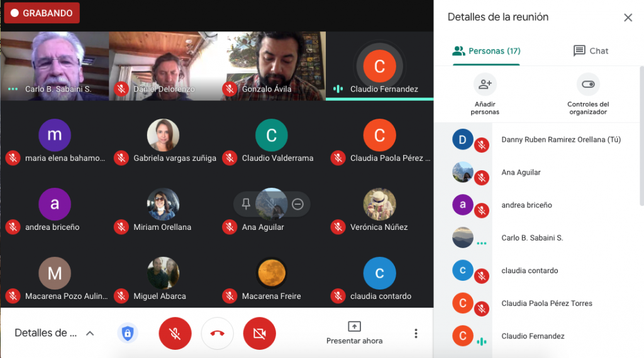Open Controles del organizador toggle icon
644x358 pixels.
pos(588,85)
